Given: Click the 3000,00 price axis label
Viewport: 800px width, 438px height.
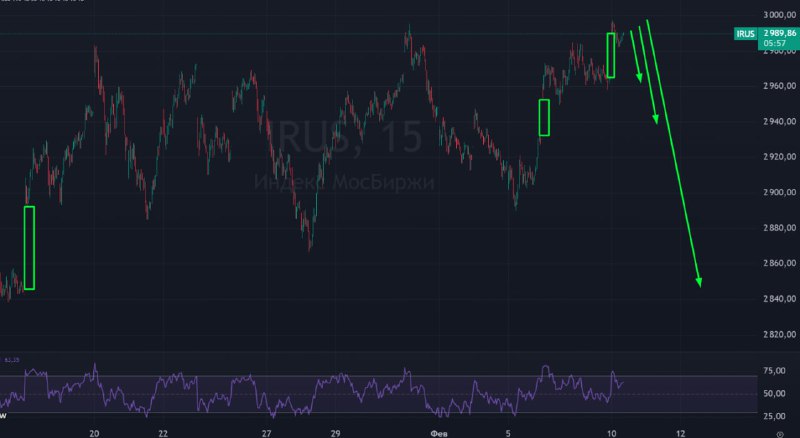Looking at the screenshot, I should coord(780,15).
